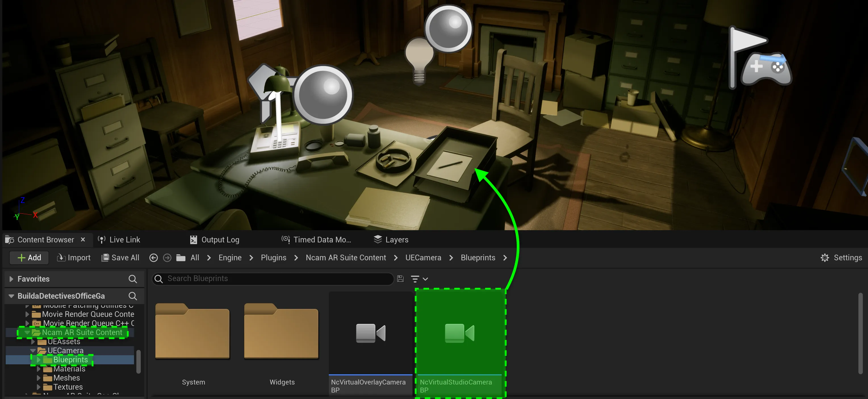Click the Engine breadcrumb
Viewport: 868px width, 399px height.
tap(230, 258)
